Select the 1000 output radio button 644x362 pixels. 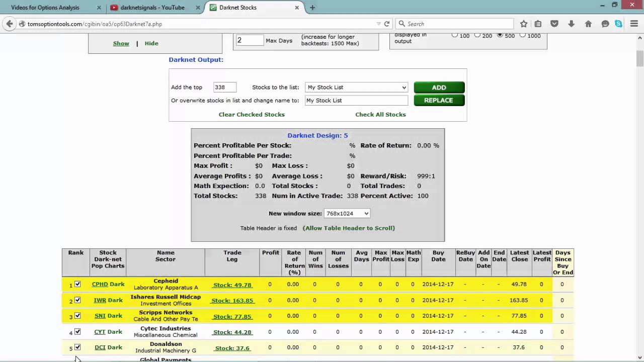coord(523,35)
